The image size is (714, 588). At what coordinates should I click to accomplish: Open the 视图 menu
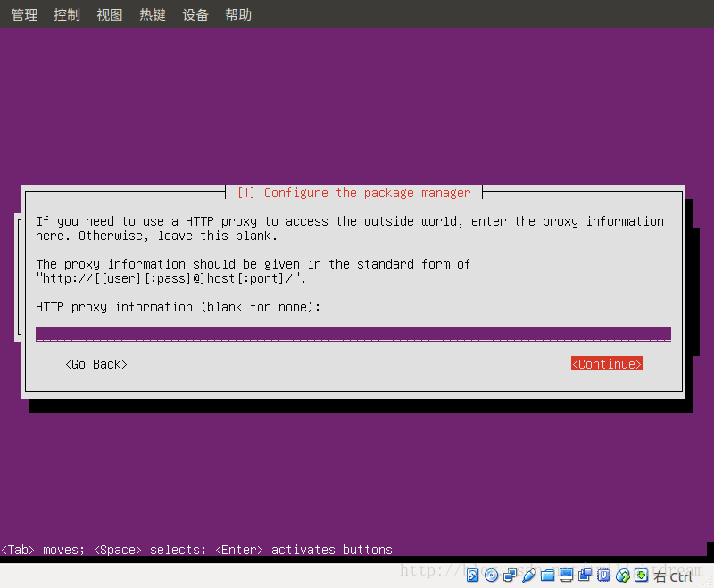click(x=109, y=13)
